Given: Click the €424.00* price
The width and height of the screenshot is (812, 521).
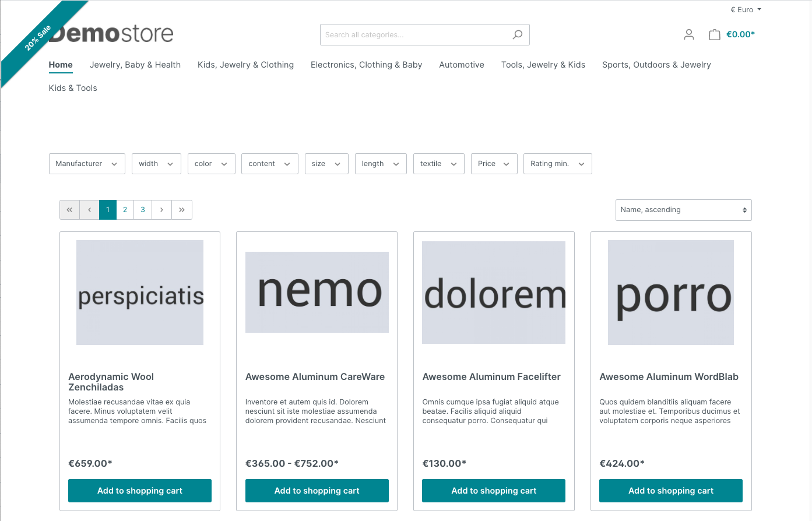Looking at the screenshot, I should pos(622,463).
